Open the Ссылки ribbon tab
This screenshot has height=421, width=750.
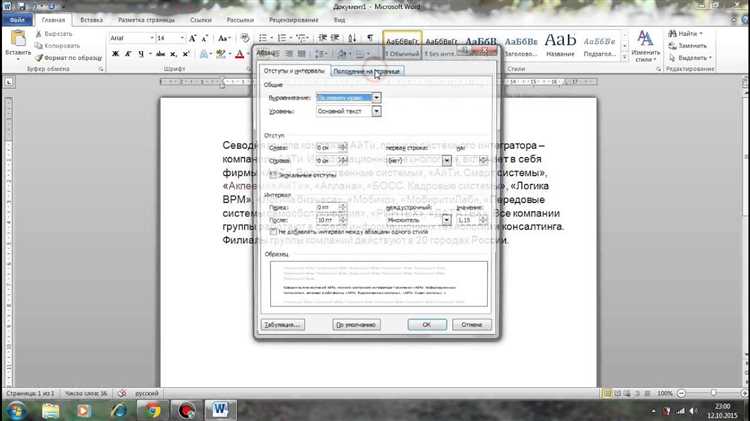201,20
